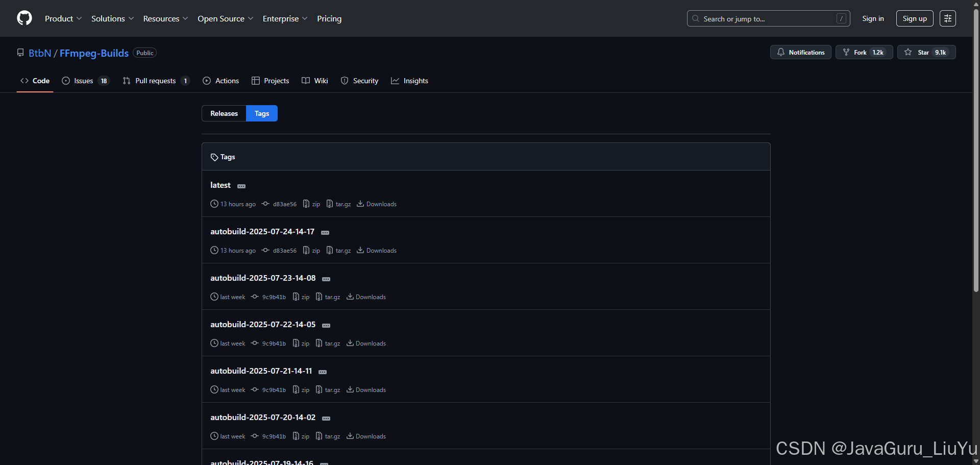Screen dimensions: 980x465
Task: Open Downloads for autobuild-2025-07-21-14-11
Action: tap(366, 390)
